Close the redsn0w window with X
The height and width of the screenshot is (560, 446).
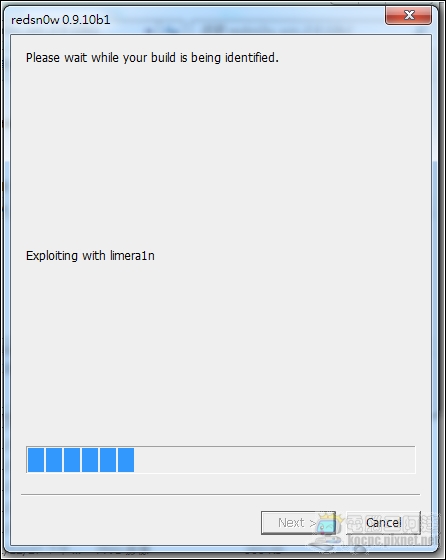coord(408,15)
